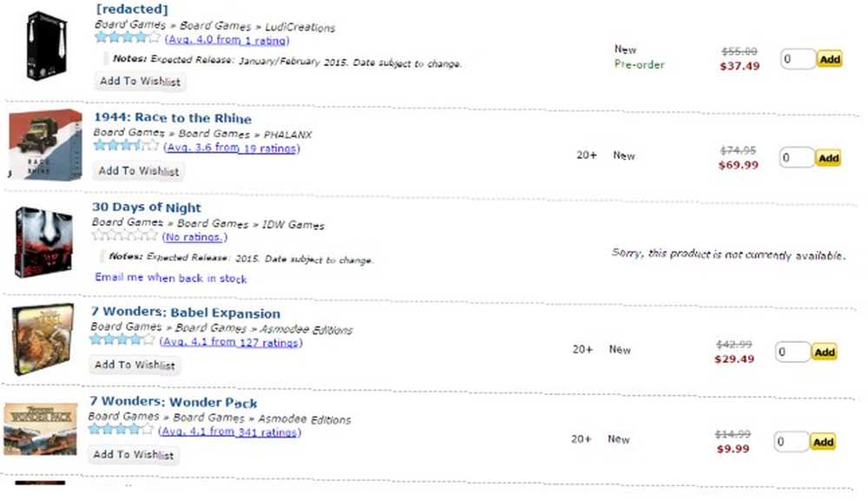Open the 1944: Race to the Rhine box thumbnail
Screen dimensions: 868x501
(x=45, y=144)
